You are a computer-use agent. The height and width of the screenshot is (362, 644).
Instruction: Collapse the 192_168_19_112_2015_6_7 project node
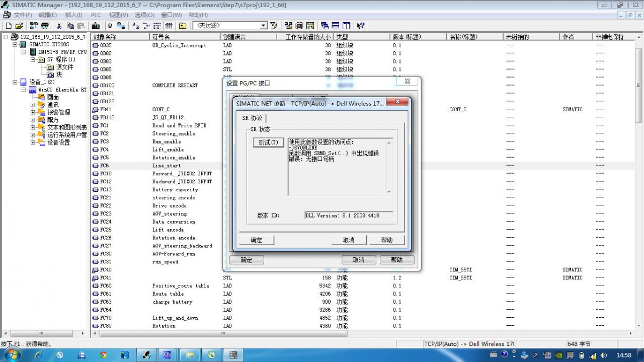(7, 37)
